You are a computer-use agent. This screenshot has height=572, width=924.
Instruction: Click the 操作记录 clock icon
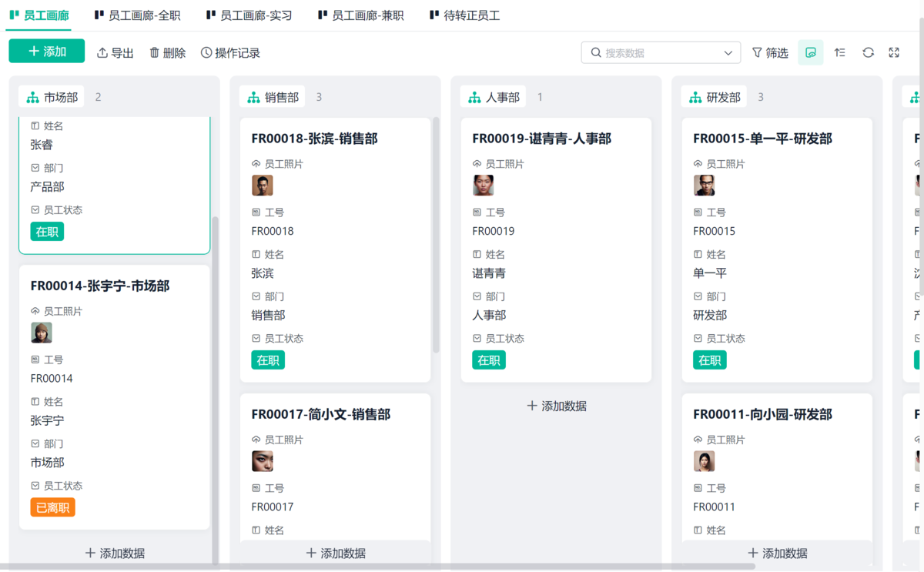[x=206, y=52]
